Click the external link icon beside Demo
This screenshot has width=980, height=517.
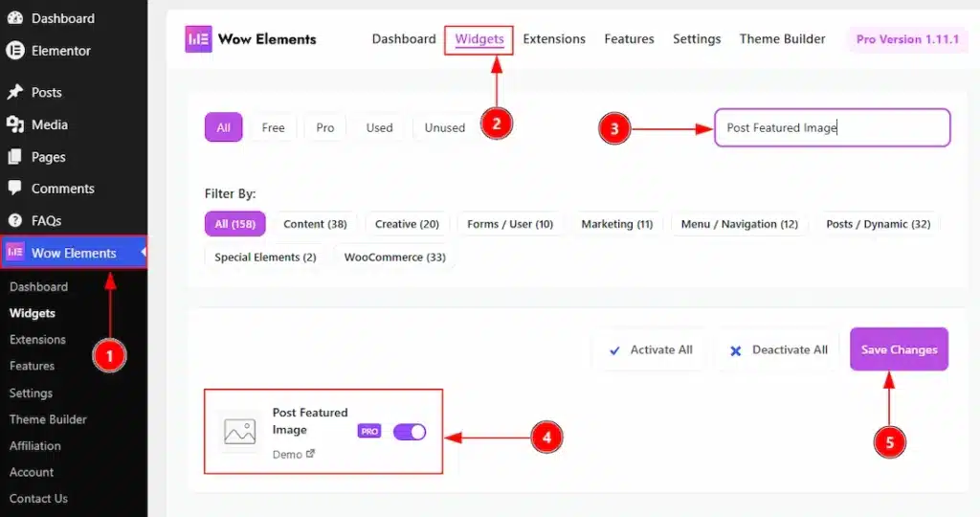point(311,453)
